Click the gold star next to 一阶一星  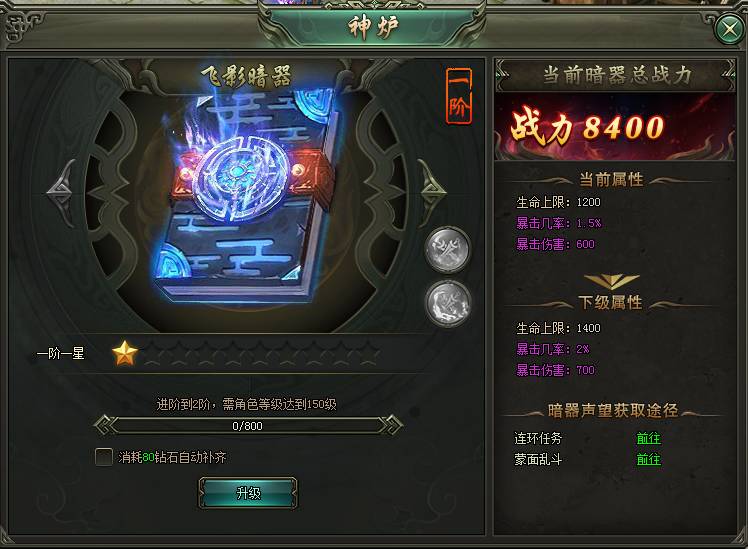click(125, 353)
